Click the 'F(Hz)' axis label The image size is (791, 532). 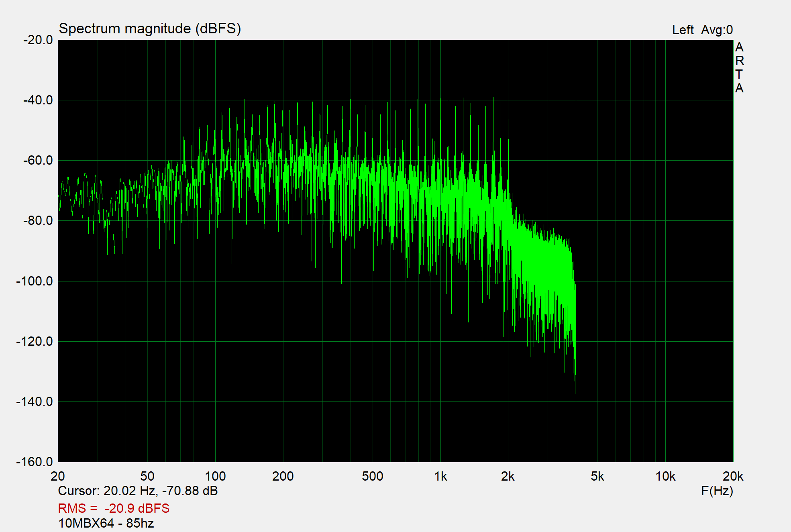(717, 491)
